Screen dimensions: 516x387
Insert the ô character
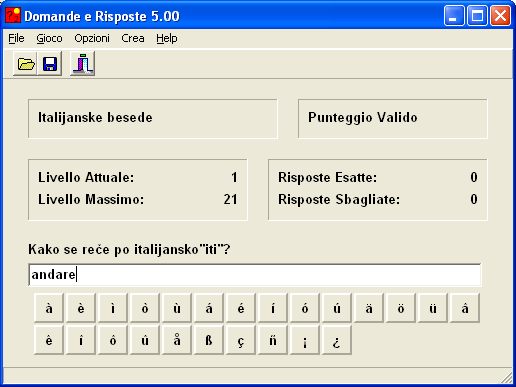pos(113,340)
